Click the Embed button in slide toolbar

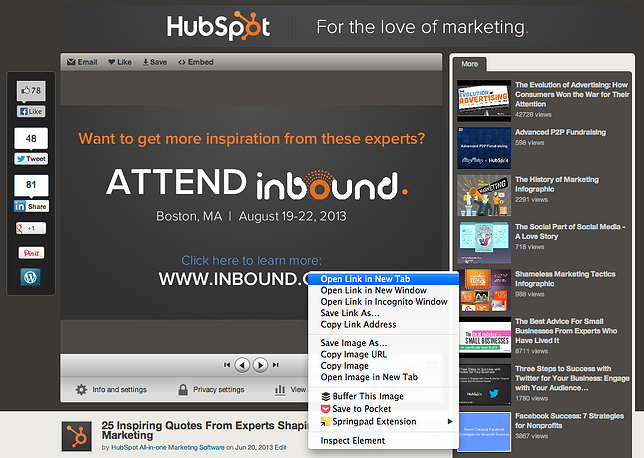click(x=196, y=62)
